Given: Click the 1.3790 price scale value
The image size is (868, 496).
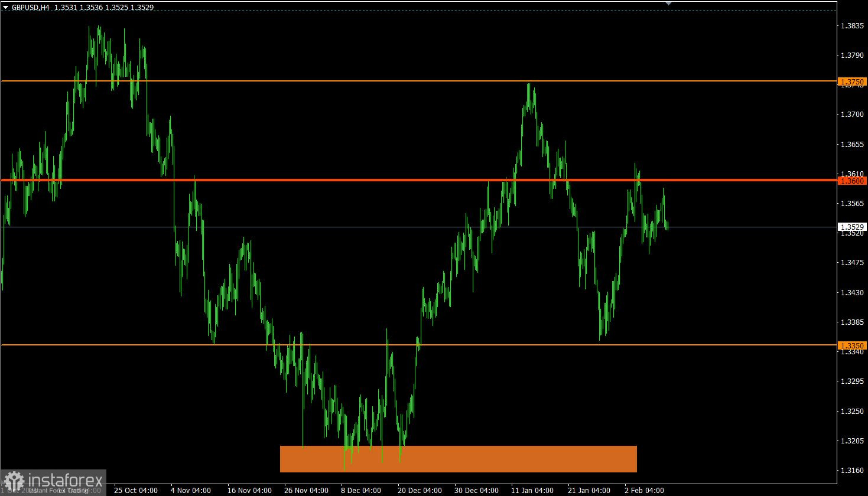Looking at the screenshot, I should coord(852,55).
